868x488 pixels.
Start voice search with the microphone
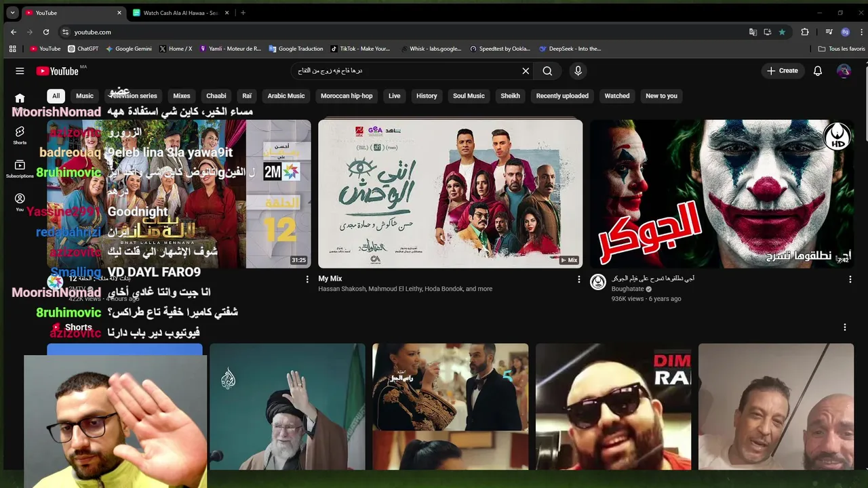coord(578,70)
